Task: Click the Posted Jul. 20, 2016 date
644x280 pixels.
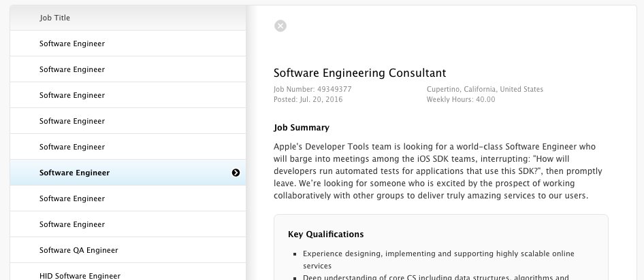Action: point(308,99)
